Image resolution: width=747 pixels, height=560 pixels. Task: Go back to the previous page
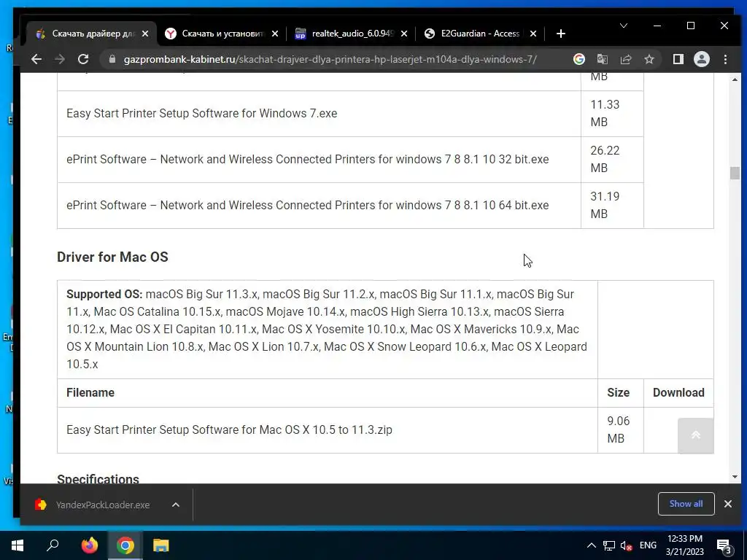coord(36,59)
